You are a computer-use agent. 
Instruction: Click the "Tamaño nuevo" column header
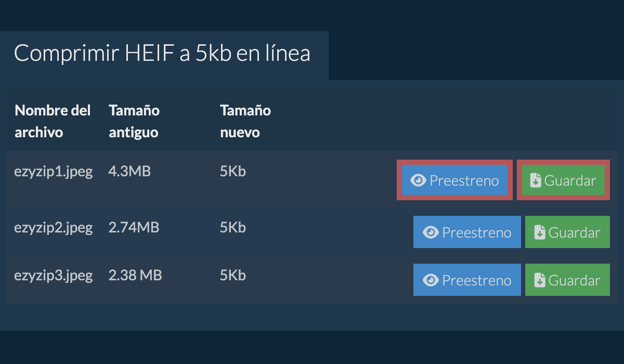[x=245, y=121]
